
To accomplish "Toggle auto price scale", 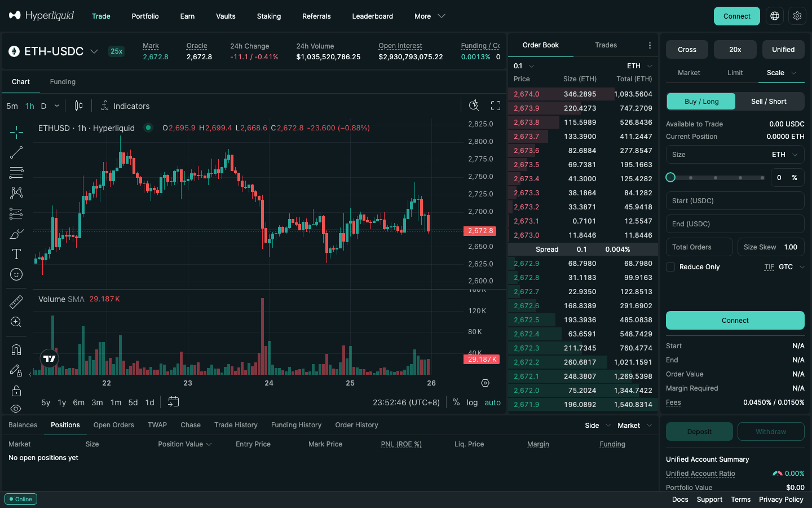I will [x=492, y=402].
